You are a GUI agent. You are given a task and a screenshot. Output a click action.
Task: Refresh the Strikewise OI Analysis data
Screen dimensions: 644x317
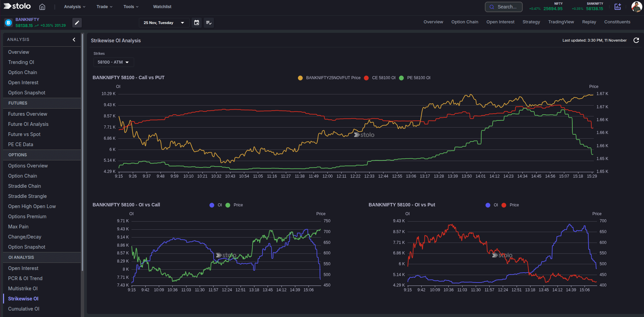(x=636, y=40)
